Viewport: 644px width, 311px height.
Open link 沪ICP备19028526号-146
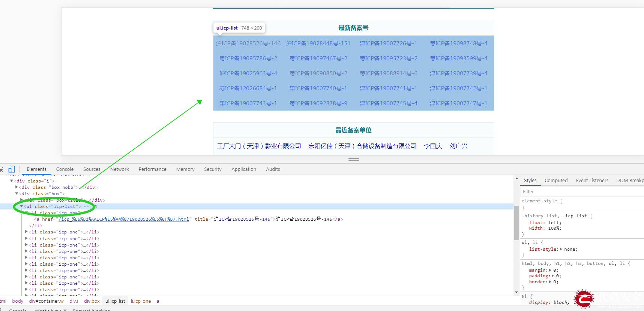click(248, 43)
